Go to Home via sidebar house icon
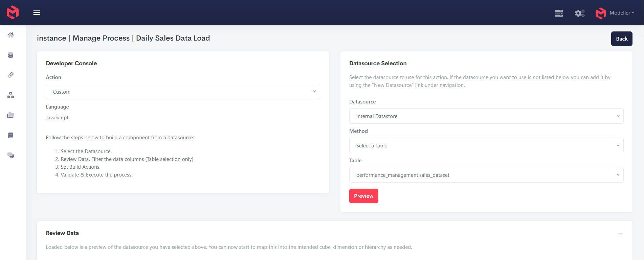The width and height of the screenshot is (644, 260). click(11, 35)
